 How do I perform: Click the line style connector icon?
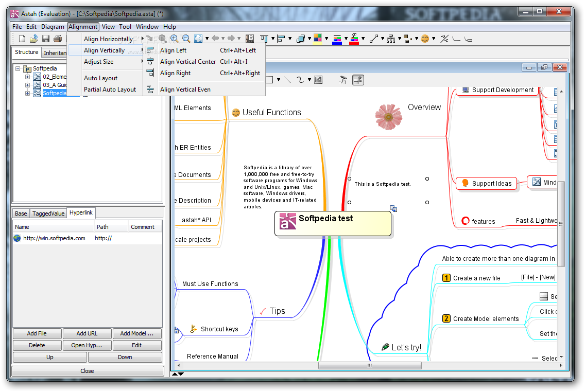pyautogui.click(x=374, y=39)
